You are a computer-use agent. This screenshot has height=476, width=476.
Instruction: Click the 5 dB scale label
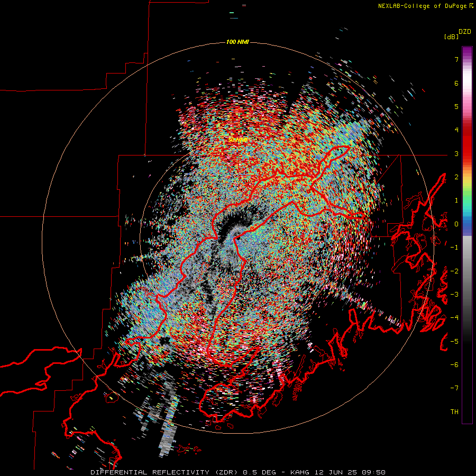coord(456,106)
